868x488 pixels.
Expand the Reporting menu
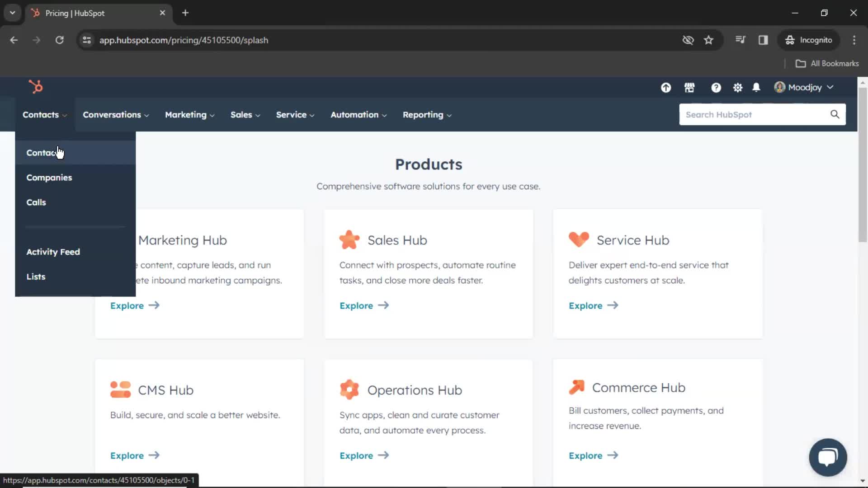[427, 115]
